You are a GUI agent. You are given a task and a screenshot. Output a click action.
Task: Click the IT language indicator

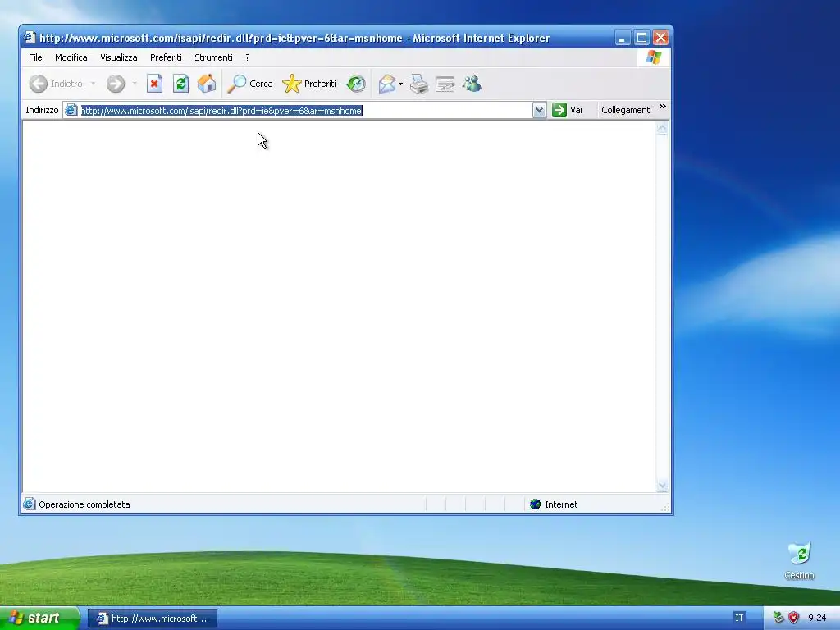click(739, 619)
